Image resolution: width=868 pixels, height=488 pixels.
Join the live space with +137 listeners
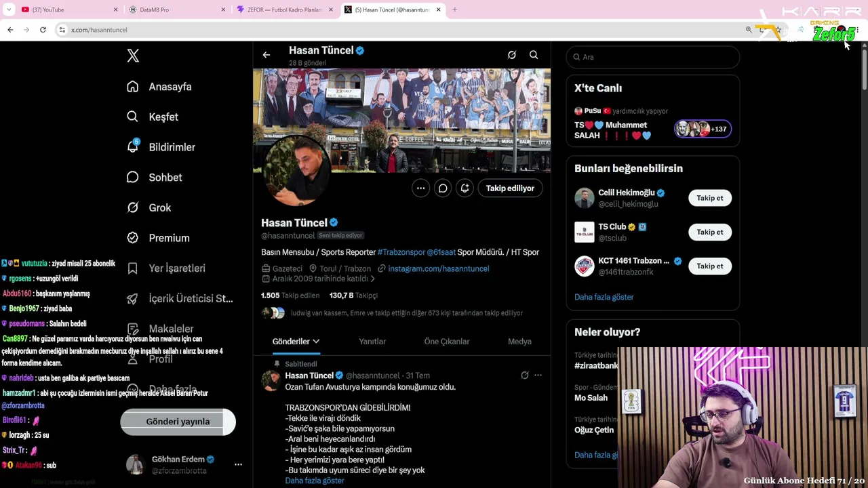(x=703, y=129)
